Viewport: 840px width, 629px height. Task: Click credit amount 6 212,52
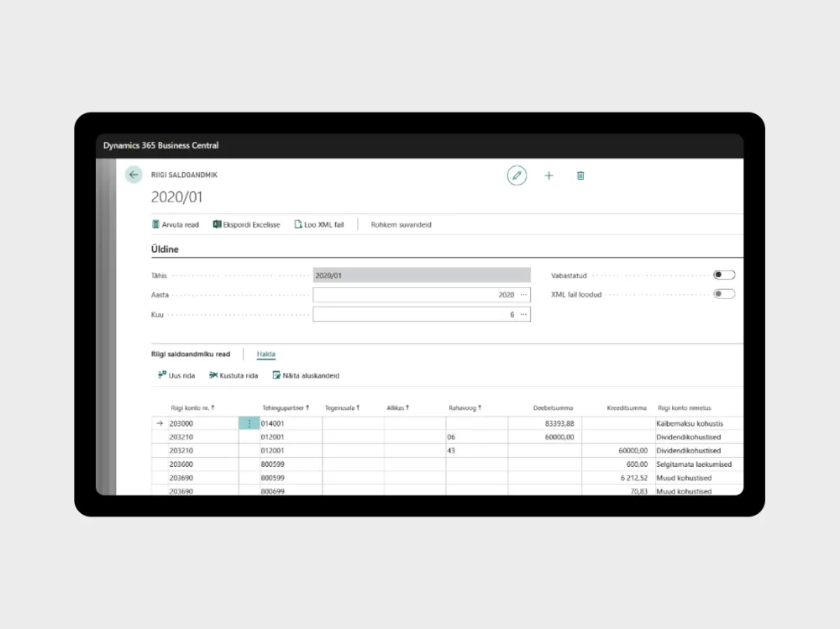(618, 478)
